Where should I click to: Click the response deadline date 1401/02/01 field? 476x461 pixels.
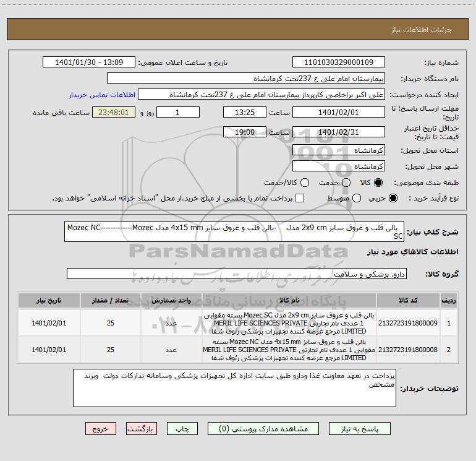point(339,112)
